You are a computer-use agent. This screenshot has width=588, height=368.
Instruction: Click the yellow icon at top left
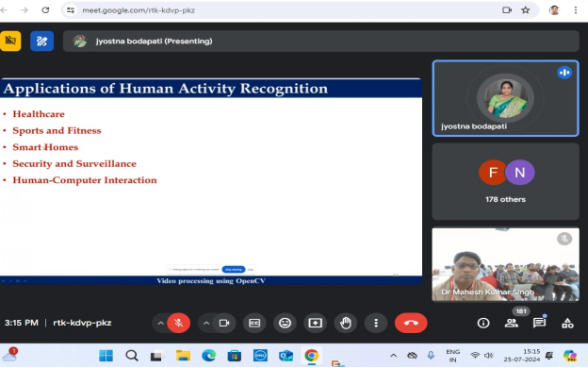click(x=10, y=41)
